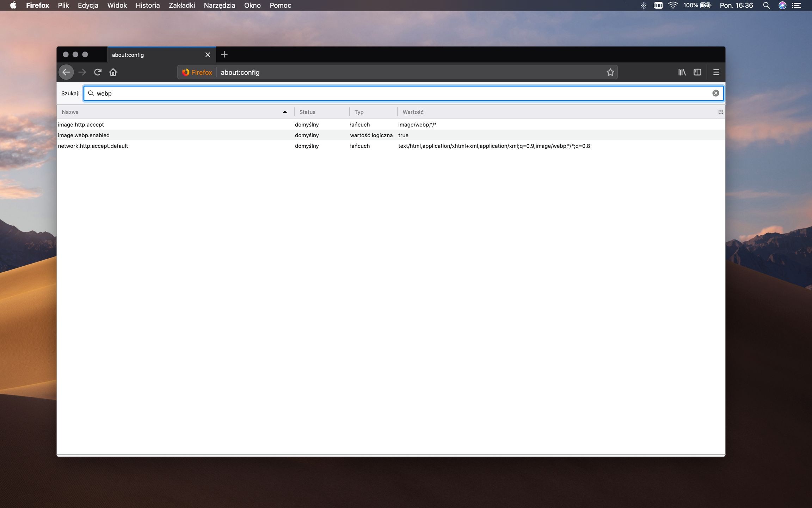Click inside the Szukaj search field
The image size is (812, 508).
282,93
